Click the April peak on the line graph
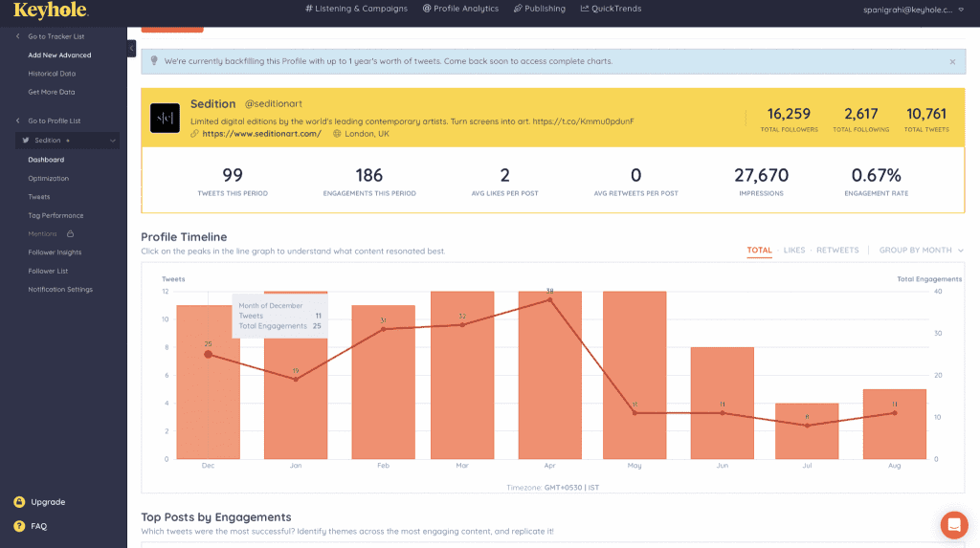Screen dimensions: 980x548 (x=550, y=300)
